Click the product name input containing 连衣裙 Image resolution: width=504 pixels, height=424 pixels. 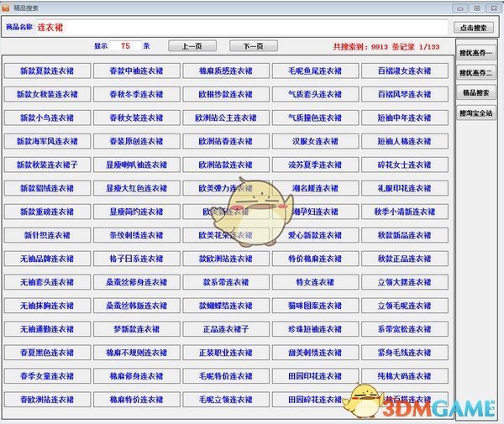coord(242,28)
